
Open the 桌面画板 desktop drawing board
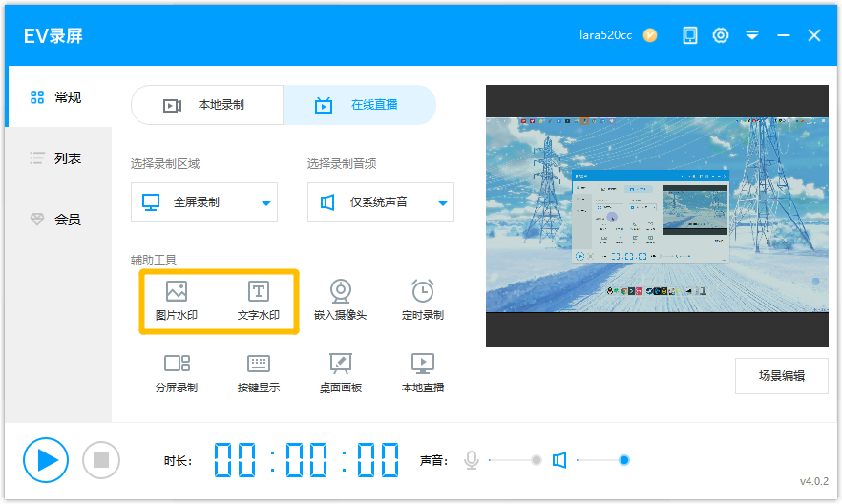coord(341,372)
